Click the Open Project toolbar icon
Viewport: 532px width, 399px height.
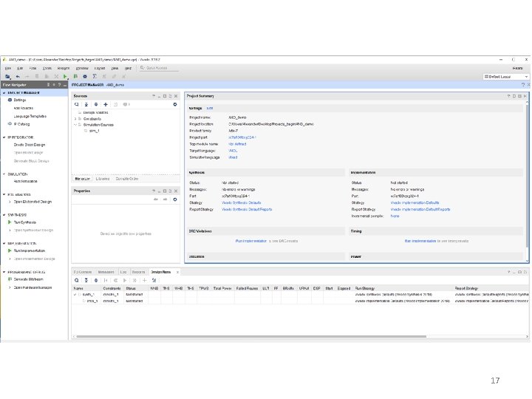[x=7, y=77]
